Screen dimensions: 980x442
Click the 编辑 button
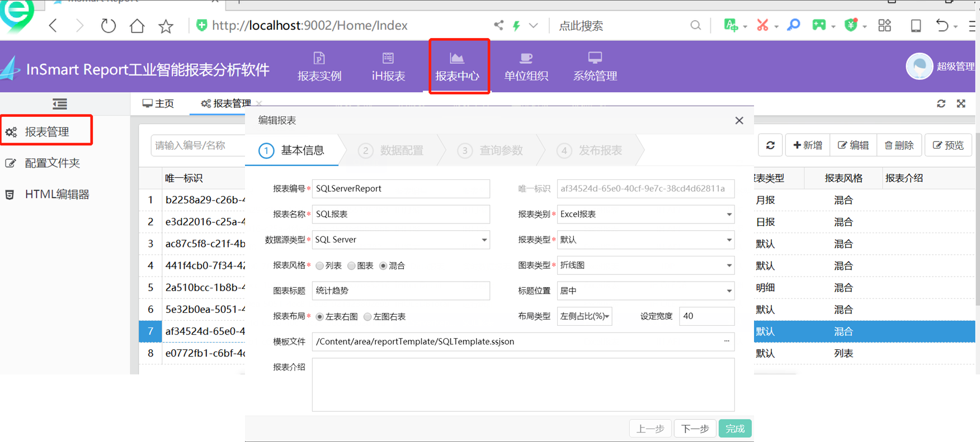pos(854,145)
